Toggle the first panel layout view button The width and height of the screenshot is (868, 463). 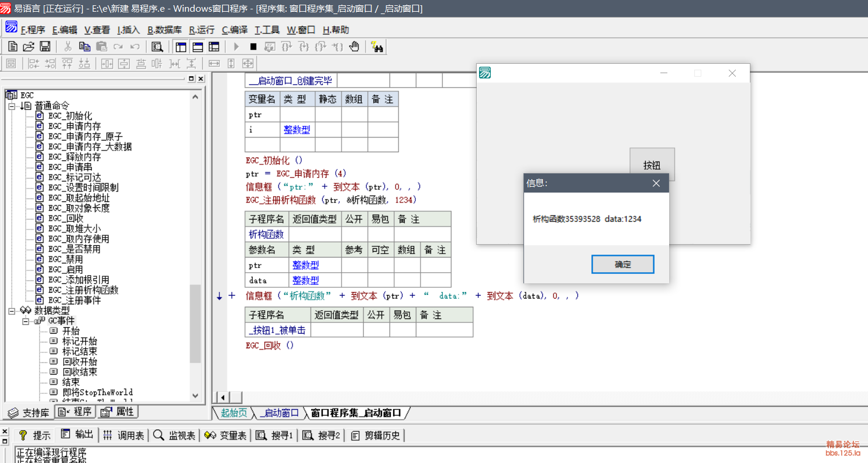click(181, 47)
